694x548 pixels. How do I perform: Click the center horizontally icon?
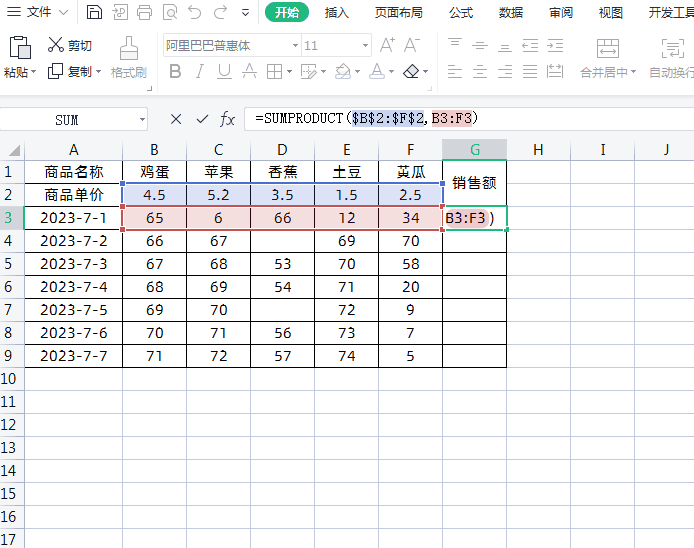[480, 71]
